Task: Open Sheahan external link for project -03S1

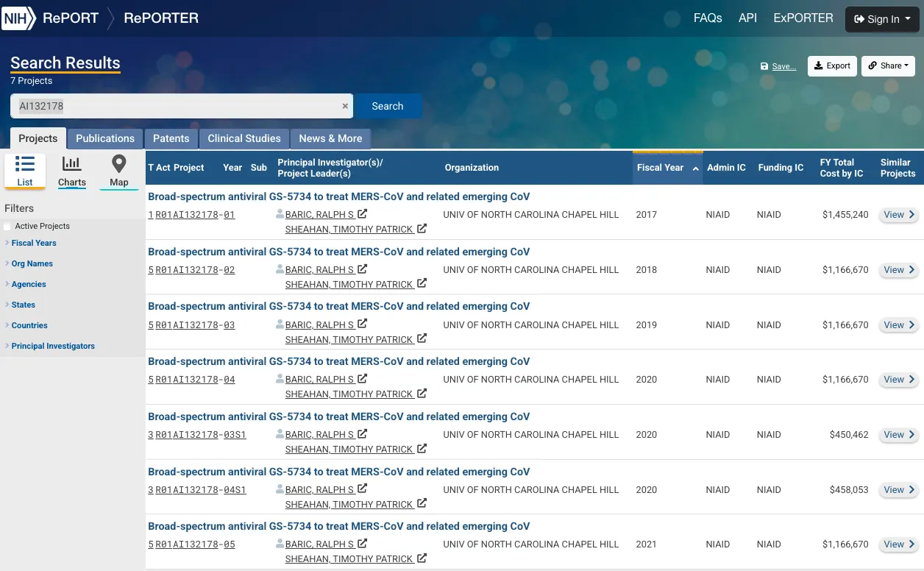Action: [x=422, y=449]
